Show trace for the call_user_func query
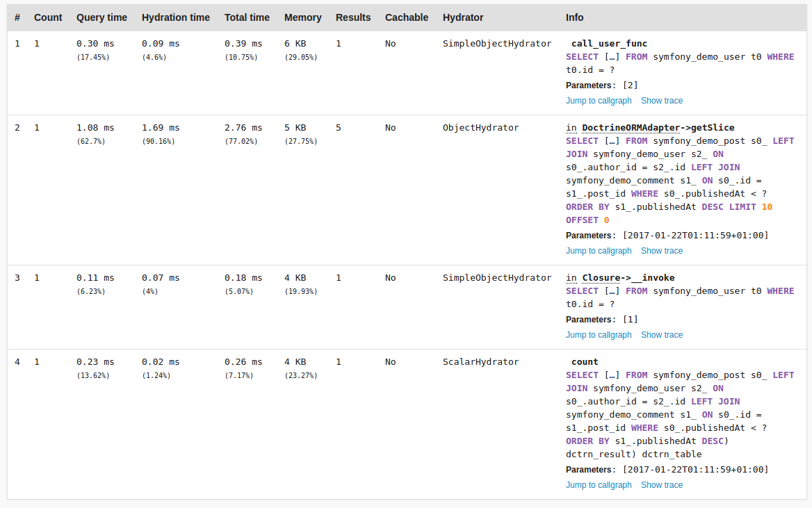 click(661, 101)
